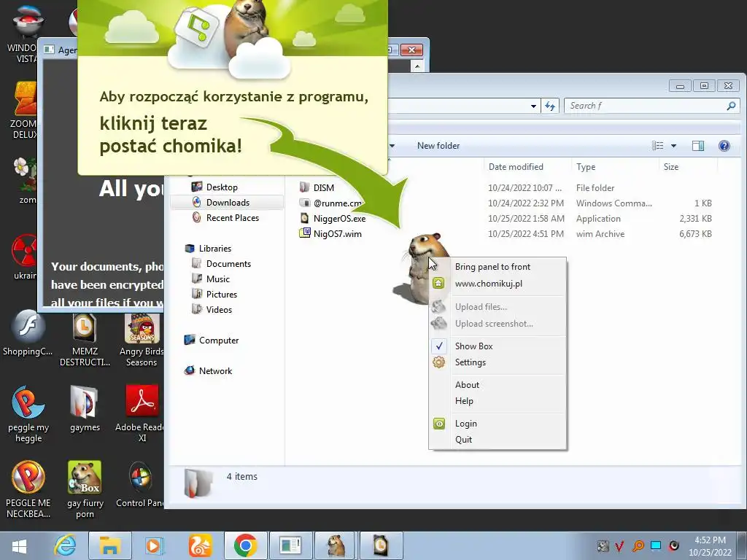This screenshot has width=747, height=560.
Task: Open Recent Places in navigation pane
Action: pos(233,217)
